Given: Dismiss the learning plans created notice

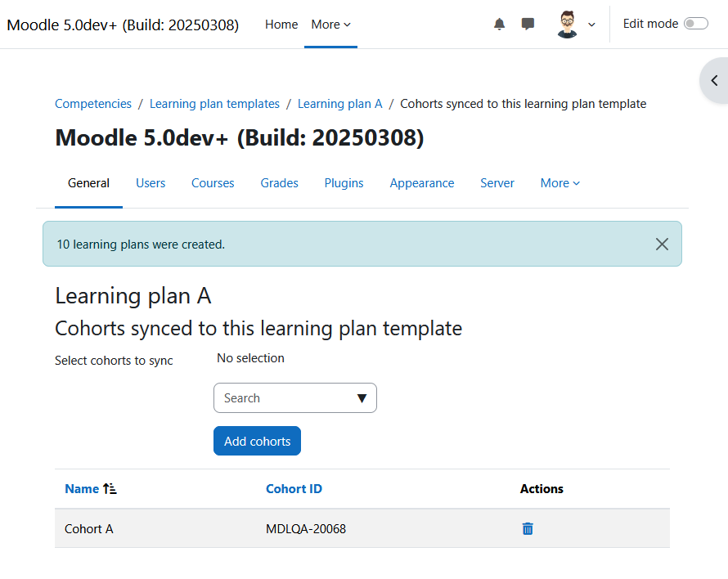Looking at the screenshot, I should (662, 245).
